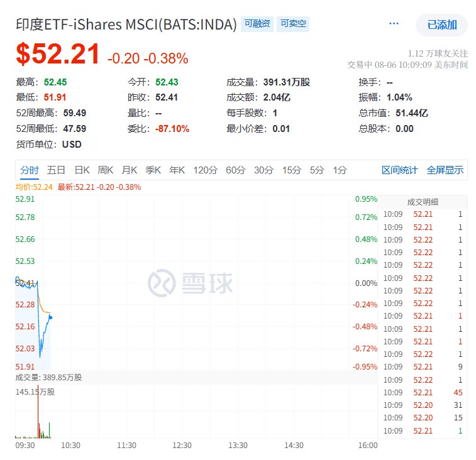Click the 0.95% top percentage axis label
Screen dimensions: 476x460
pyautogui.click(x=366, y=199)
